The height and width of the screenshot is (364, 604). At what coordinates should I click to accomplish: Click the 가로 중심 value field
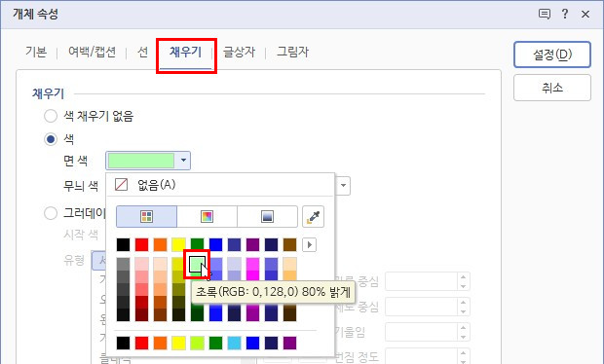pos(421,281)
